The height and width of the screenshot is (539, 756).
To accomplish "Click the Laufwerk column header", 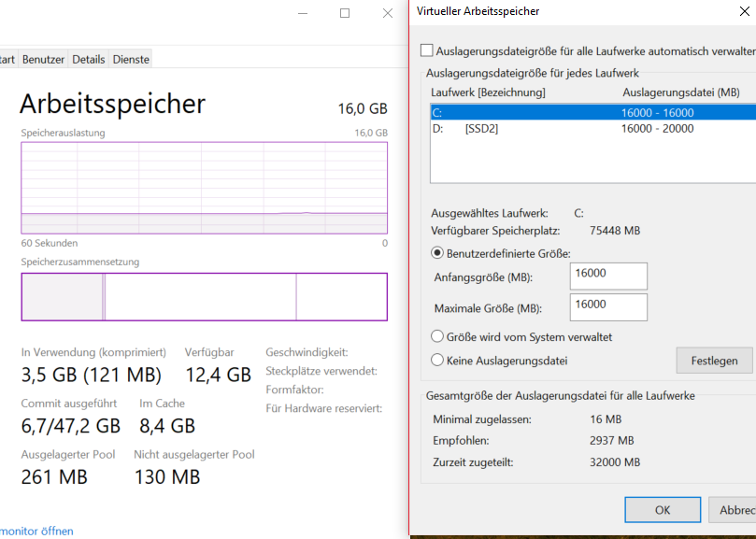I will [x=488, y=92].
